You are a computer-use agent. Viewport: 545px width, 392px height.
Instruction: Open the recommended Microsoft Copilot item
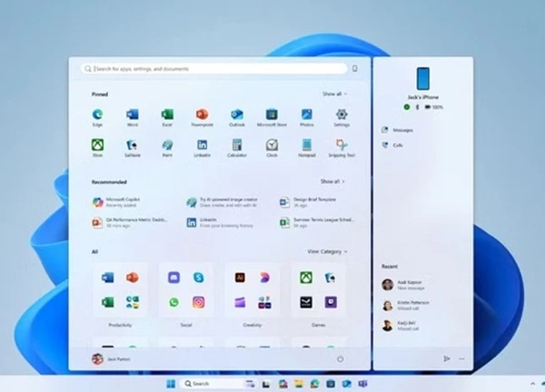(116, 202)
